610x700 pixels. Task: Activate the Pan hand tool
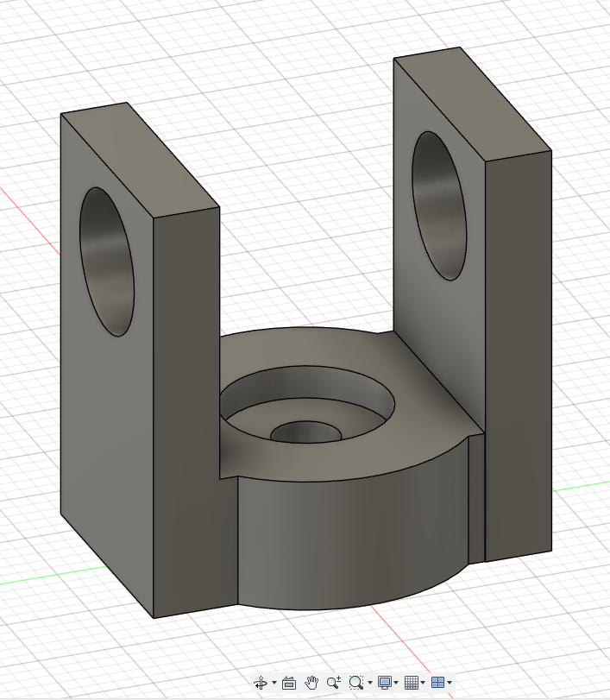[x=311, y=683]
